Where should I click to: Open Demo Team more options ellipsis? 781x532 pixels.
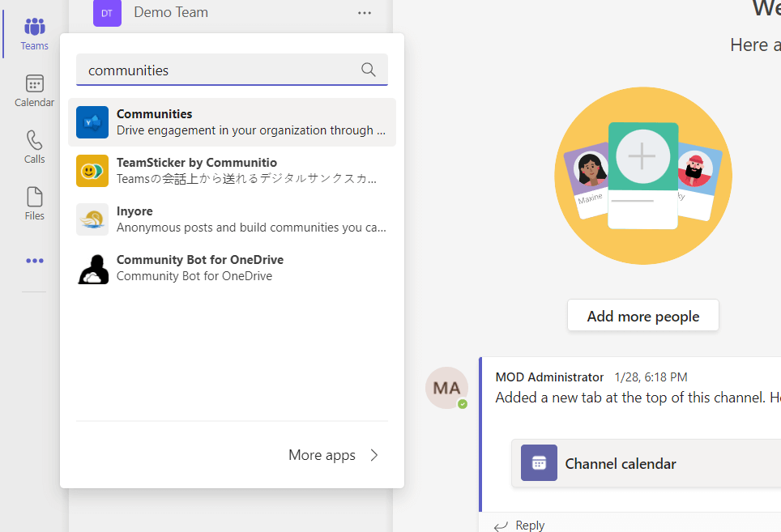[x=365, y=13]
